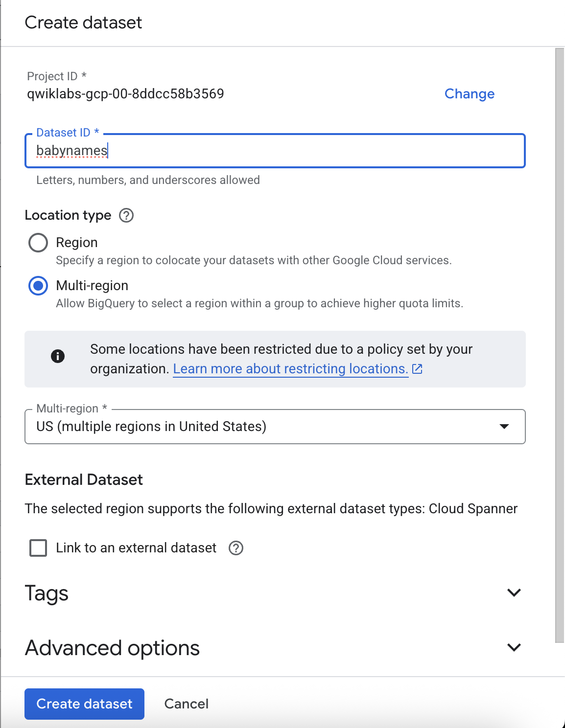Enable Link to an external dataset

tap(38, 548)
